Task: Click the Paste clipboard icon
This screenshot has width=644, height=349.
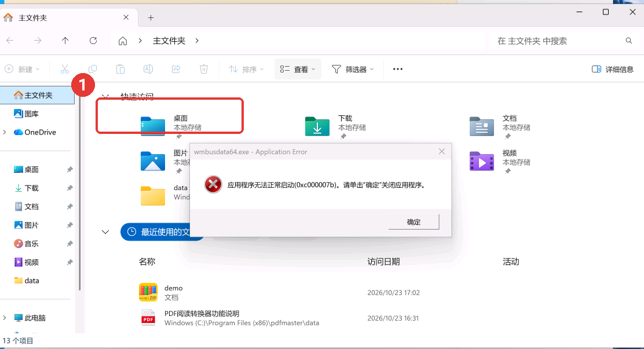Action: pos(120,69)
